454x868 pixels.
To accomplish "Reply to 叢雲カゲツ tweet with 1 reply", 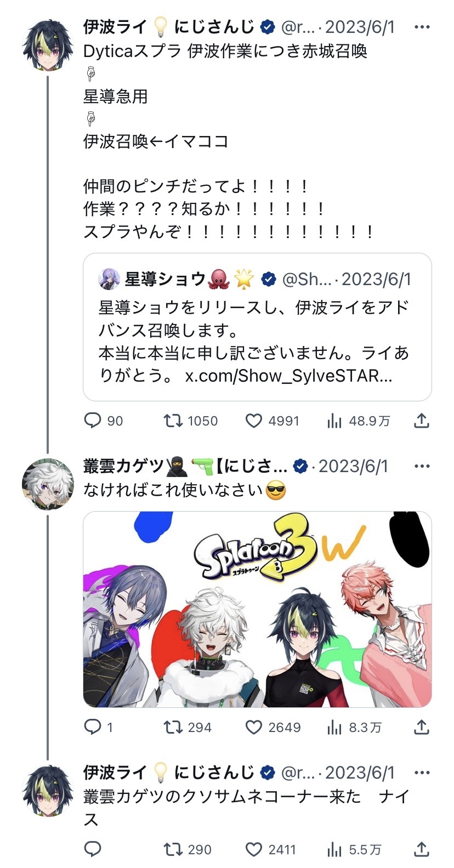I will (x=93, y=727).
